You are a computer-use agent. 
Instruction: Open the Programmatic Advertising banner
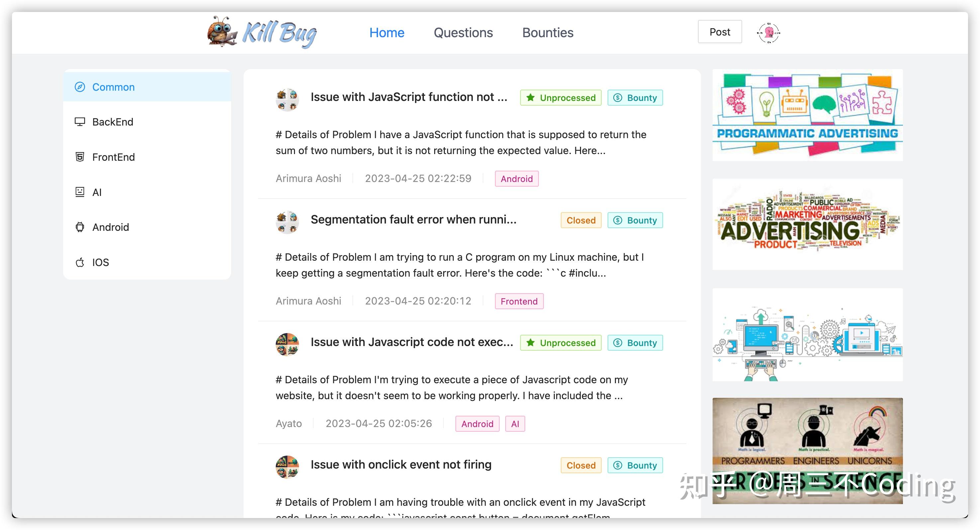tap(807, 115)
